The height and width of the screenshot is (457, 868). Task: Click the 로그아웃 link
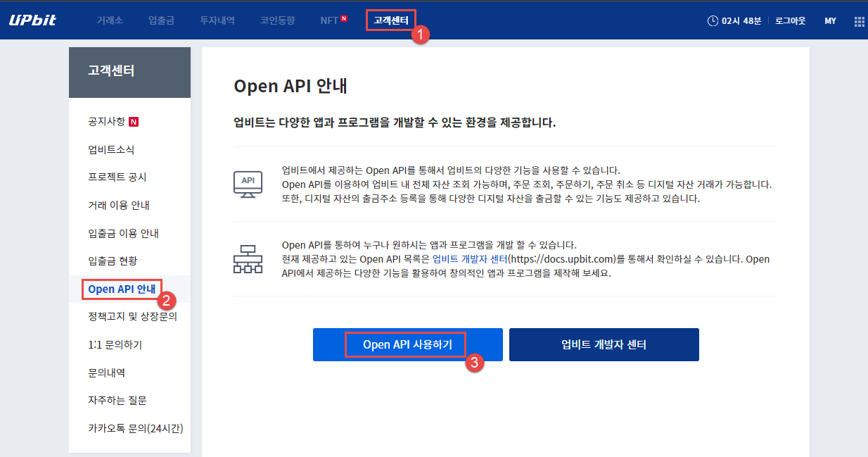(790, 21)
